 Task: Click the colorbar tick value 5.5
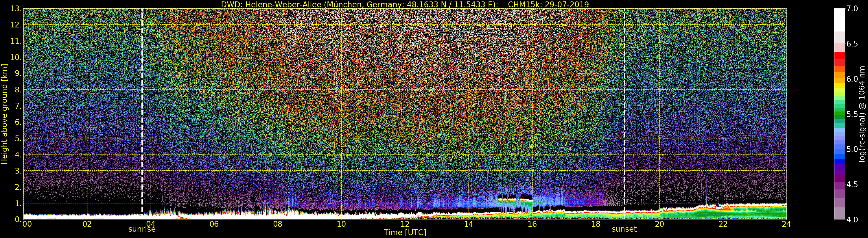852,114
